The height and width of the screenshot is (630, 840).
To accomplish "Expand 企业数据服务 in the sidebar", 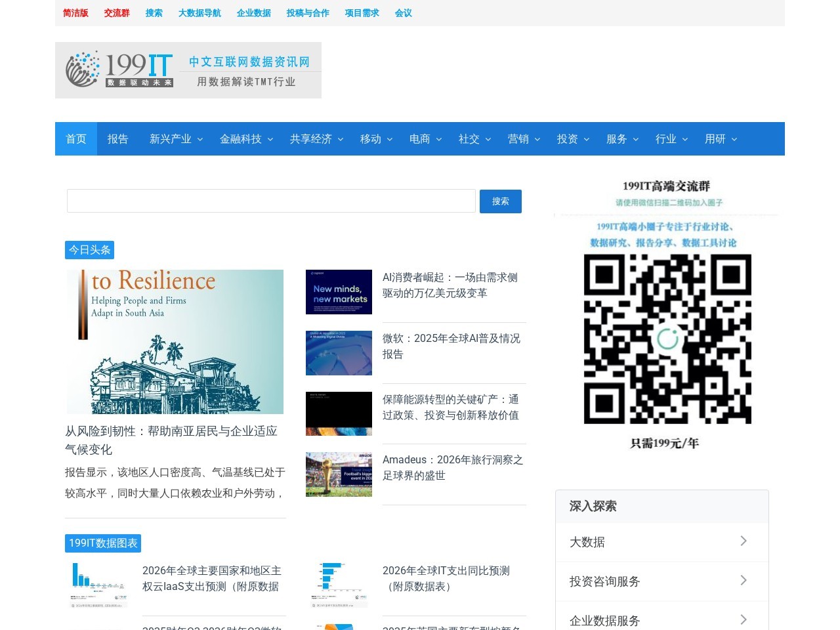I will pyautogui.click(x=661, y=619).
